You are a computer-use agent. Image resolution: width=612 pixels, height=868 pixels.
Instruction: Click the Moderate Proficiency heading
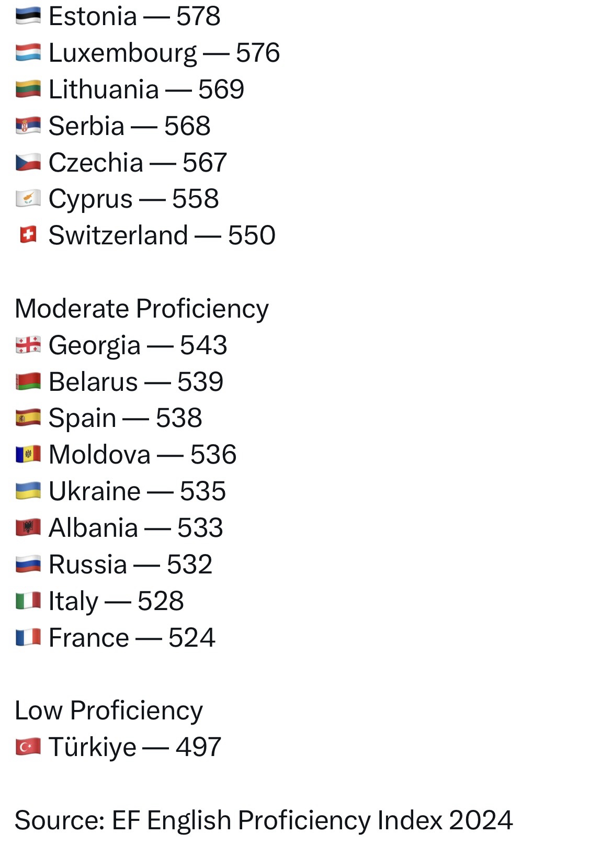coord(142,309)
